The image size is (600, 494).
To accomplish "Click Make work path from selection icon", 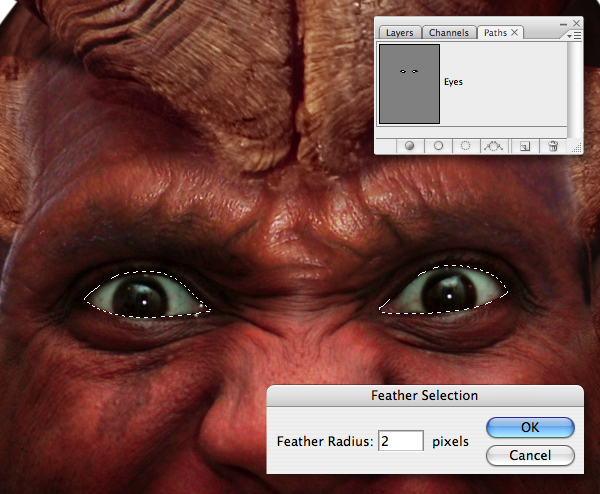I will tap(494, 146).
